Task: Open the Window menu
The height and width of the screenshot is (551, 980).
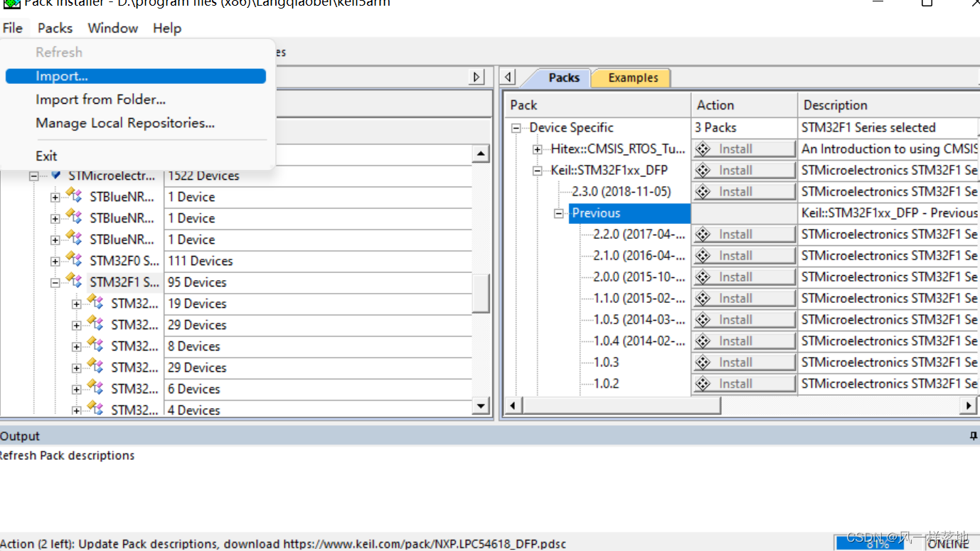Action: tap(112, 28)
